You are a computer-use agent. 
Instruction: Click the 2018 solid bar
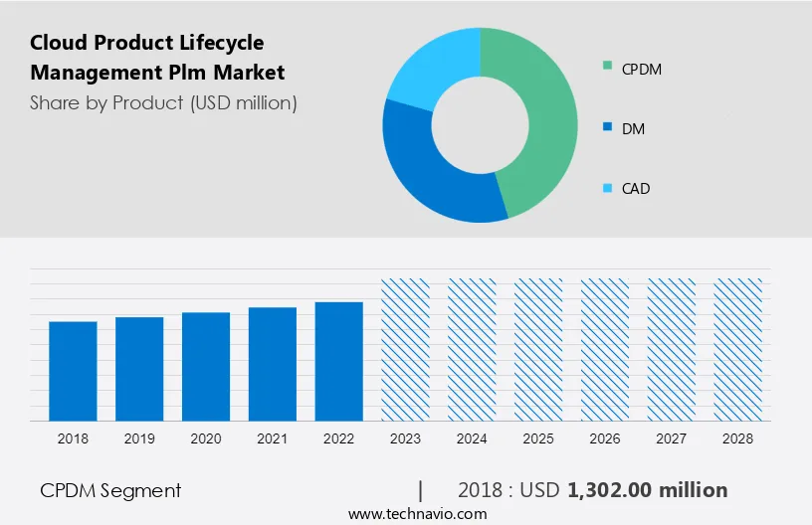click(x=73, y=371)
